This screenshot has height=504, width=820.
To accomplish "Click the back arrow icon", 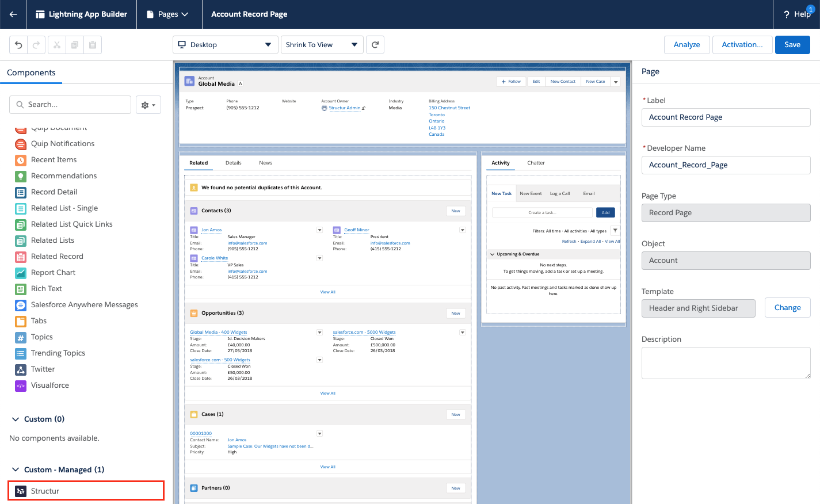I will click(13, 14).
